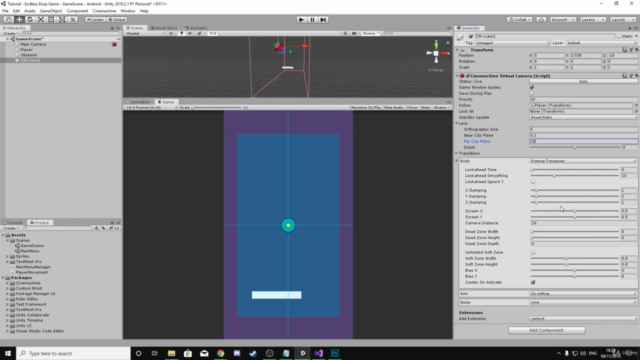This screenshot has width=640, height=360.
Task: Open the Standby Update dropdown
Action: (x=583, y=117)
